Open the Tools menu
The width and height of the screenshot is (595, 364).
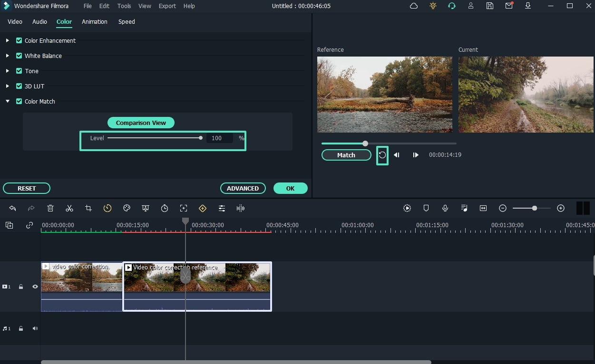(124, 6)
